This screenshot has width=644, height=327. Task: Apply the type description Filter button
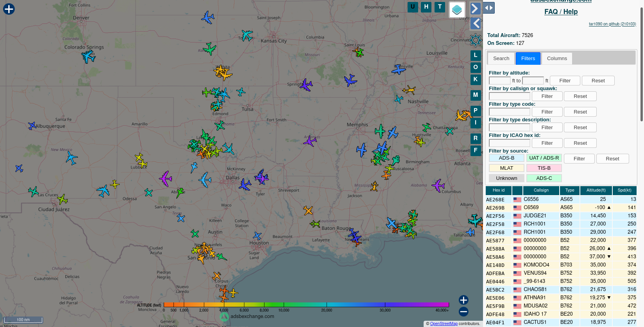[x=547, y=128]
